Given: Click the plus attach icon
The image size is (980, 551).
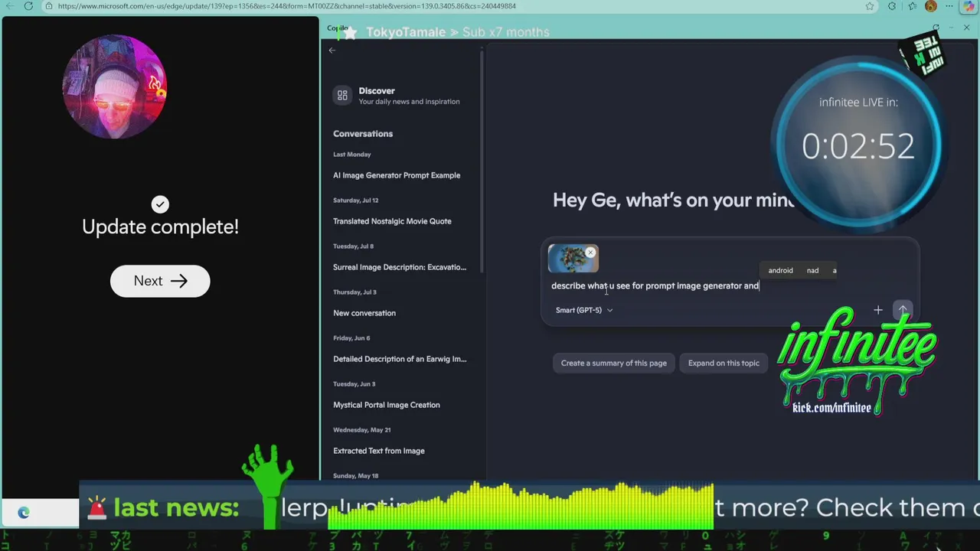Looking at the screenshot, I should (x=878, y=310).
